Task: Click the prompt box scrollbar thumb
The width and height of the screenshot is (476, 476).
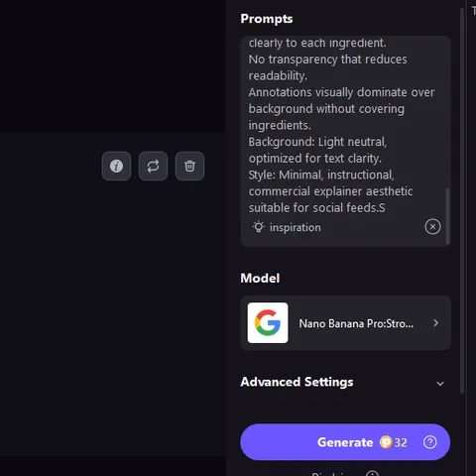Action: [x=447, y=216]
